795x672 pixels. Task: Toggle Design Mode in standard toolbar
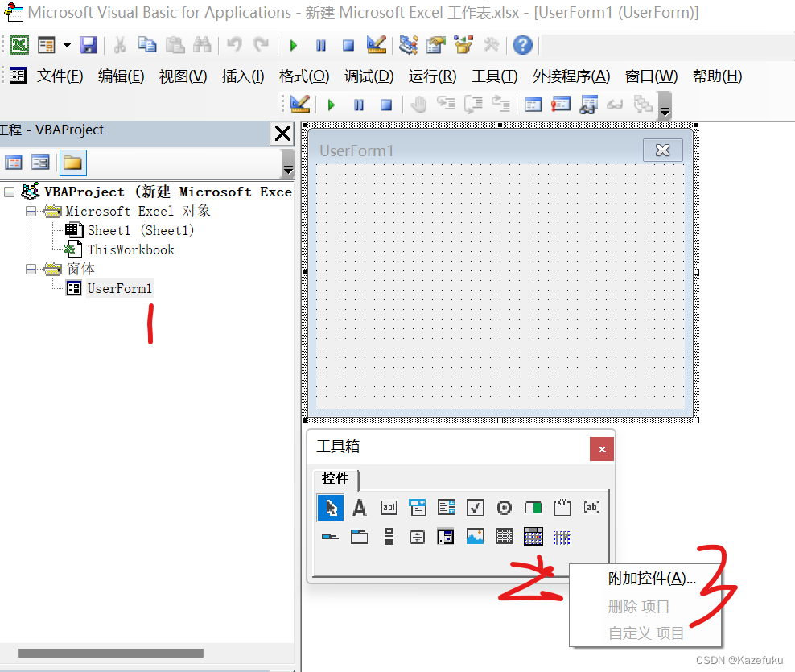pyautogui.click(x=377, y=45)
